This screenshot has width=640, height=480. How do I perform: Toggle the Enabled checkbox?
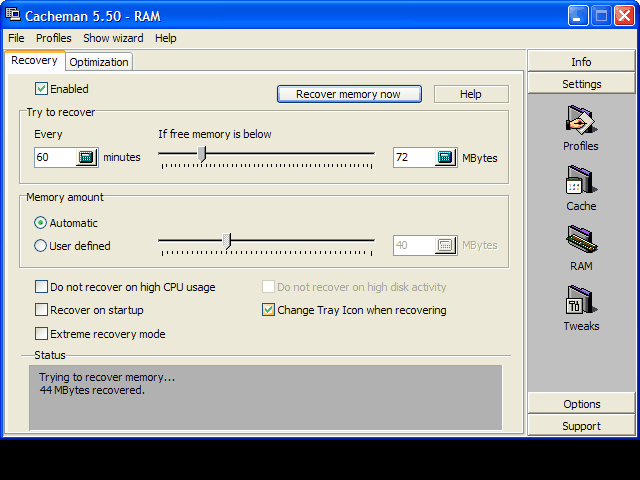click(x=41, y=89)
